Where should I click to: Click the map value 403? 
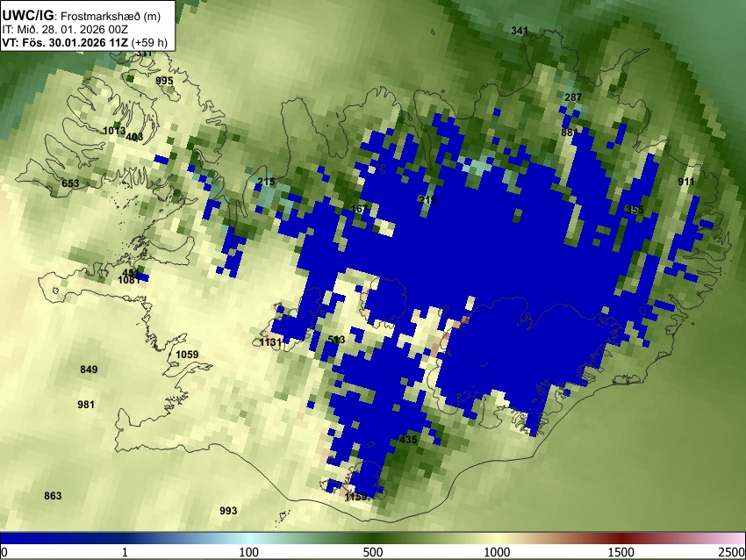134,137
